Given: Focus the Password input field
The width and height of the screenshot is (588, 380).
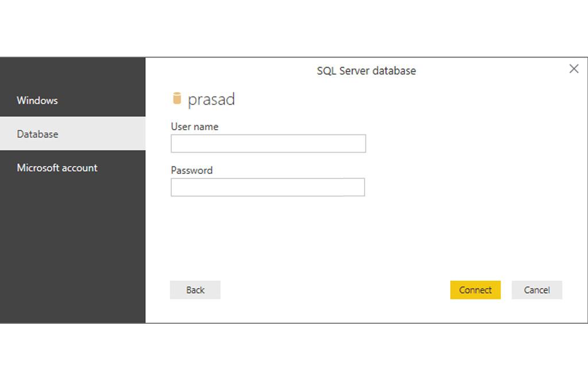Looking at the screenshot, I should pyautogui.click(x=268, y=187).
